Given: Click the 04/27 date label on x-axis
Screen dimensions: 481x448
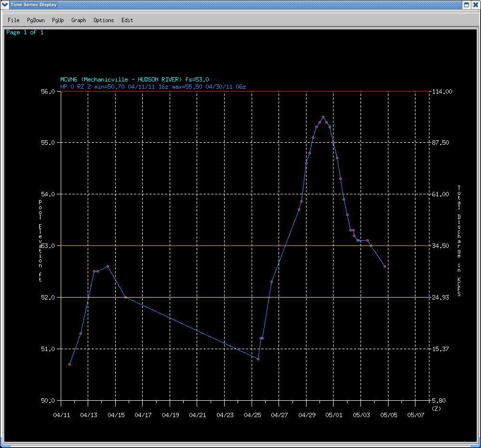Looking at the screenshot, I should 280,415.
